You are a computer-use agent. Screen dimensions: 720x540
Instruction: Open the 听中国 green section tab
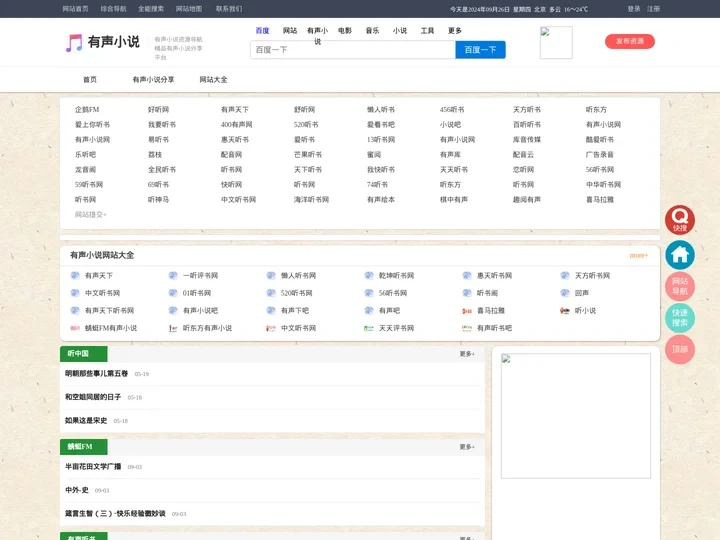click(x=84, y=354)
